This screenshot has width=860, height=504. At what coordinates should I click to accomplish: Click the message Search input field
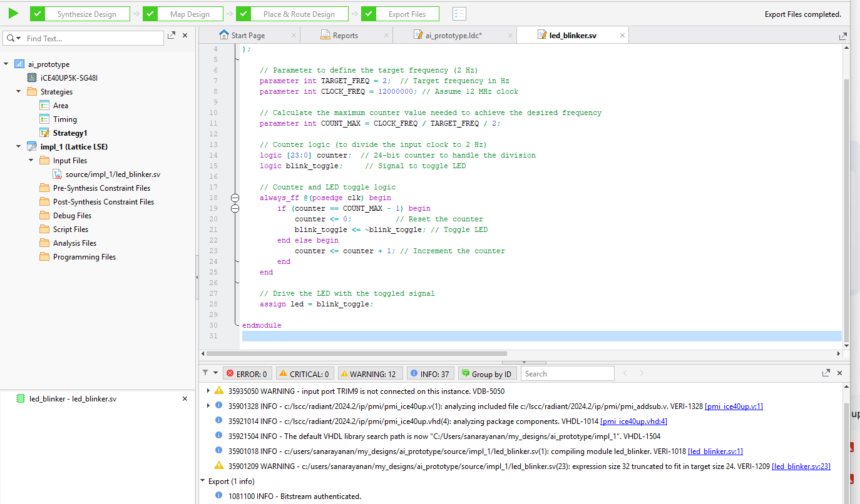pyautogui.click(x=568, y=374)
